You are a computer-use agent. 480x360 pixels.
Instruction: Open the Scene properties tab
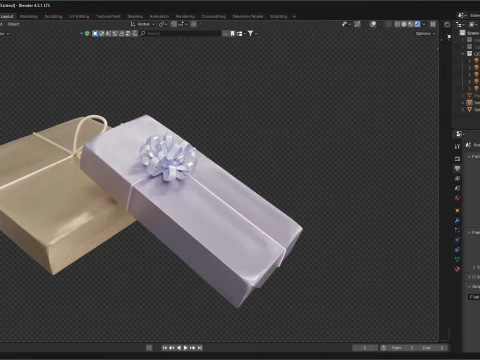[457, 188]
